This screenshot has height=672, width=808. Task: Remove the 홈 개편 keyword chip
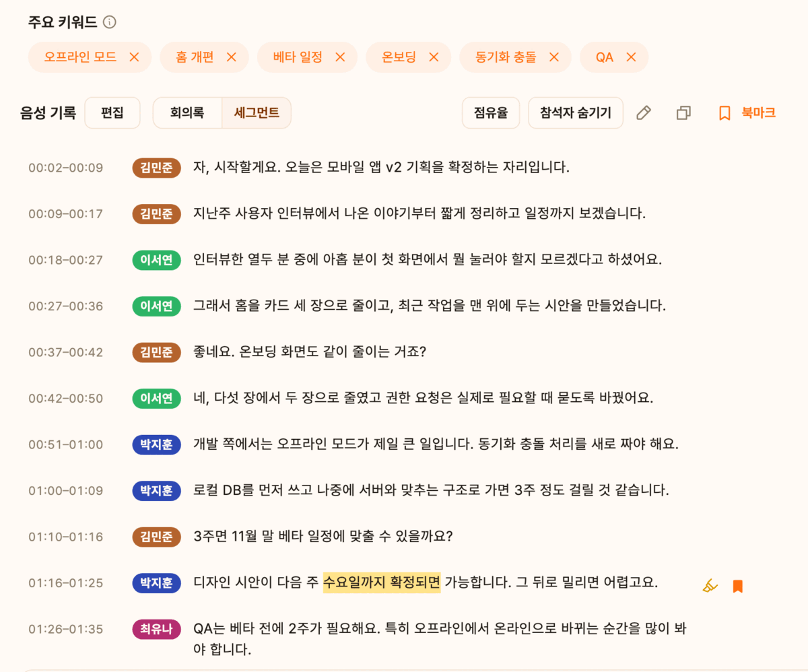point(232,57)
